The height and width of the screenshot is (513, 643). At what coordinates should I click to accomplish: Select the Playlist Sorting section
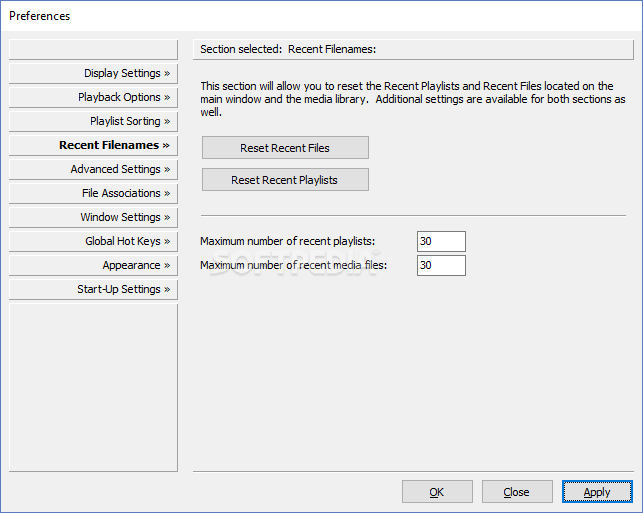pyautogui.click(x=93, y=121)
